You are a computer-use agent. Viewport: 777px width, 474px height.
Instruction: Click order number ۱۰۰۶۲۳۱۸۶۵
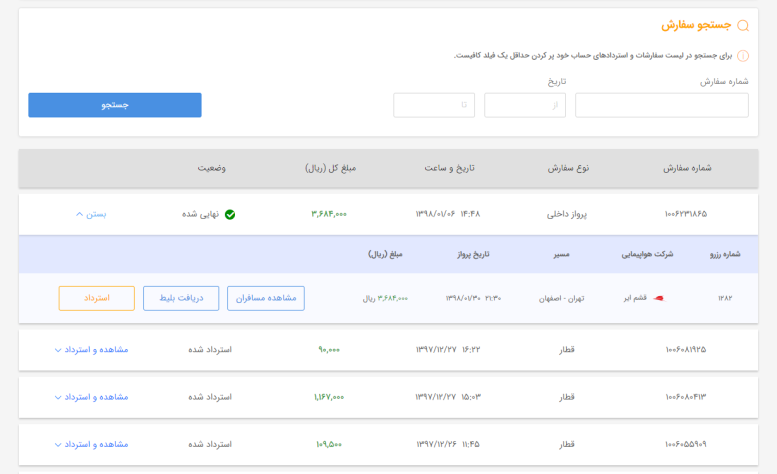point(686,214)
